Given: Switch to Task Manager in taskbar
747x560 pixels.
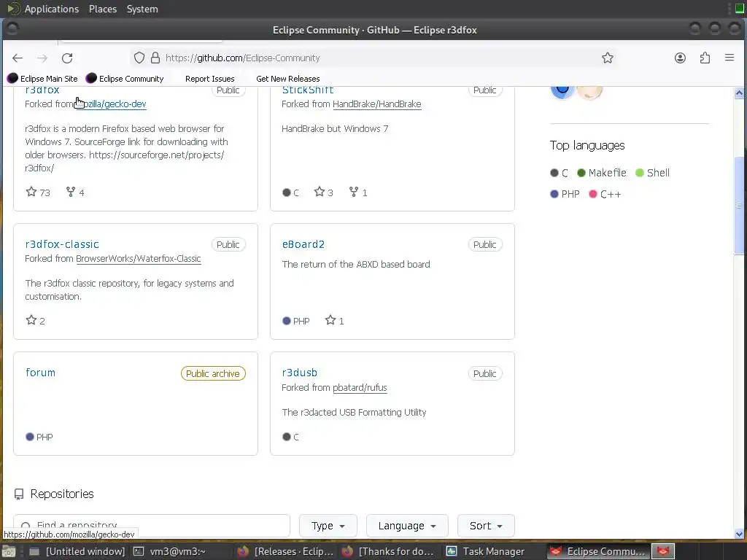Looking at the screenshot, I should (486, 551).
